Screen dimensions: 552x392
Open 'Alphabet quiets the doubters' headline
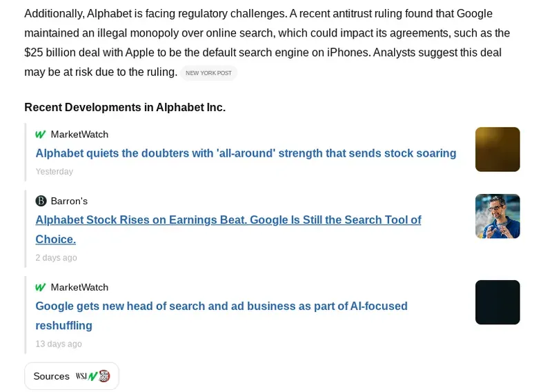[246, 153]
